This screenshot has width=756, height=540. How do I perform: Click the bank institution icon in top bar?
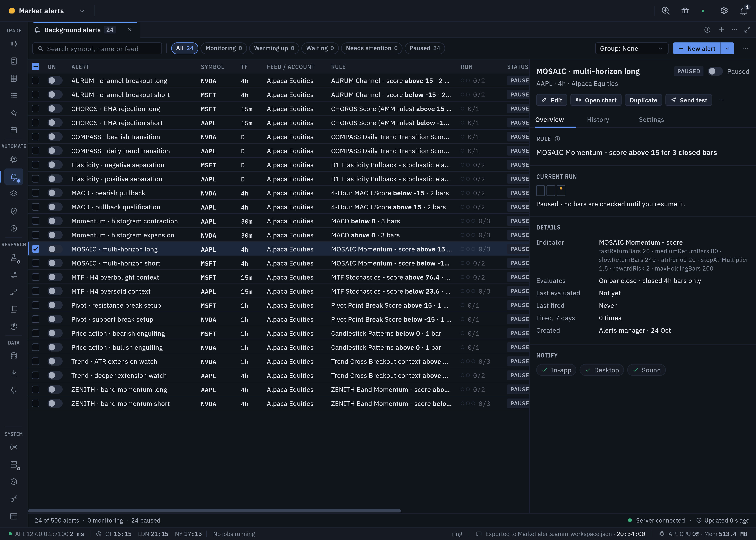(685, 11)
